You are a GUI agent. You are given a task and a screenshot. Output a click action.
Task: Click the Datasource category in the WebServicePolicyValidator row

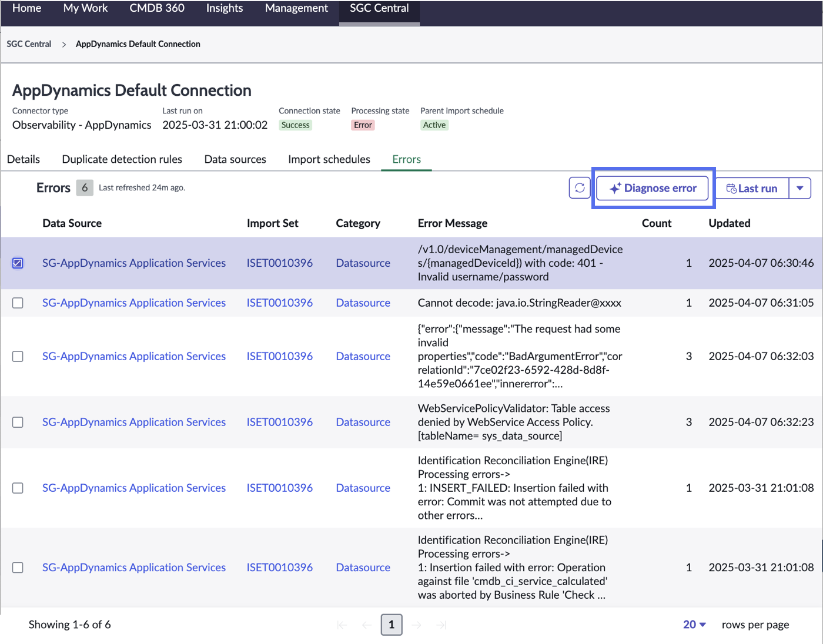pyautogui.click(x=363, y=422)
